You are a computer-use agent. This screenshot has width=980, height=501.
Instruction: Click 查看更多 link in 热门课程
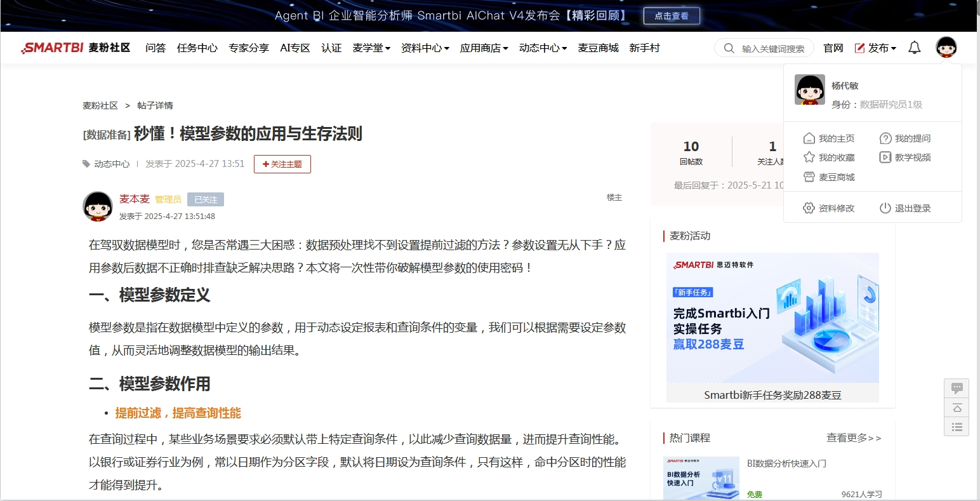(x=854, y=438)
